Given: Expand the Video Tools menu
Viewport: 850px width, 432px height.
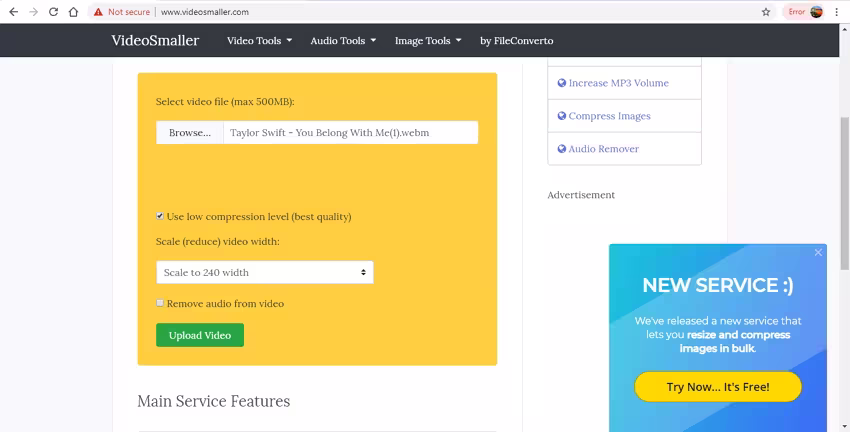Looking at the screenshot, I should click(x=259, y=41).
